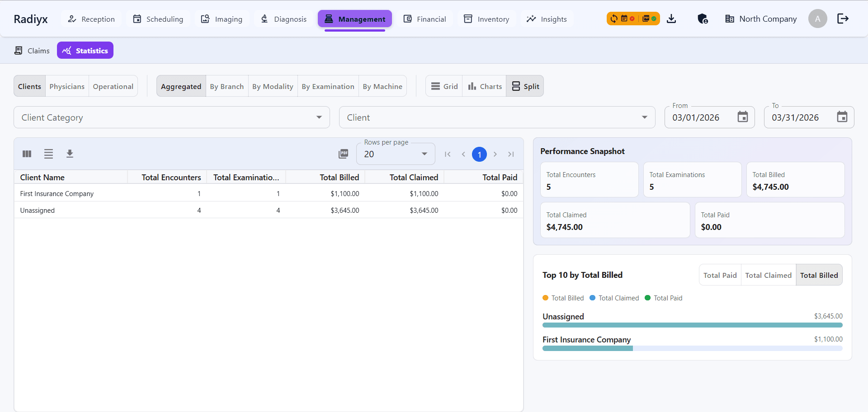
Task: Click the table row density icon
Action: point(48,154)
